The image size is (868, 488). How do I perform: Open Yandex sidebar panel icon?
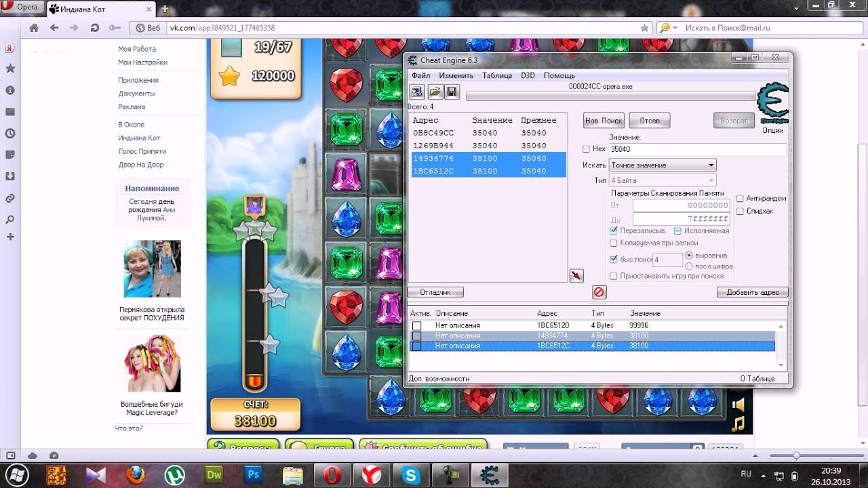(x=10, y=48)
